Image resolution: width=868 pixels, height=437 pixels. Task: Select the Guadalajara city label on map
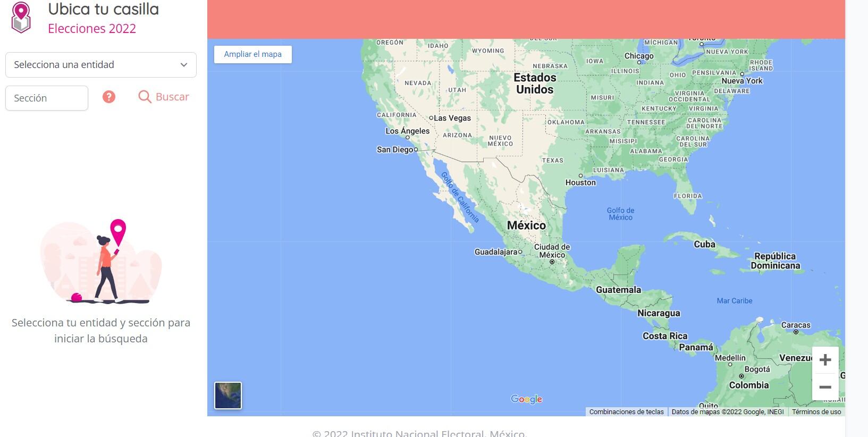[495, 252]
